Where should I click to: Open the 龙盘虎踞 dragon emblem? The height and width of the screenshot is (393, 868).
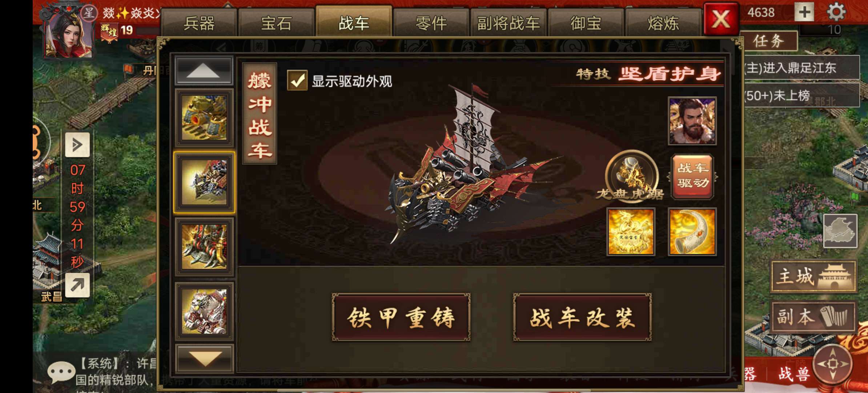pyautogui.click(x=631, y=176)
